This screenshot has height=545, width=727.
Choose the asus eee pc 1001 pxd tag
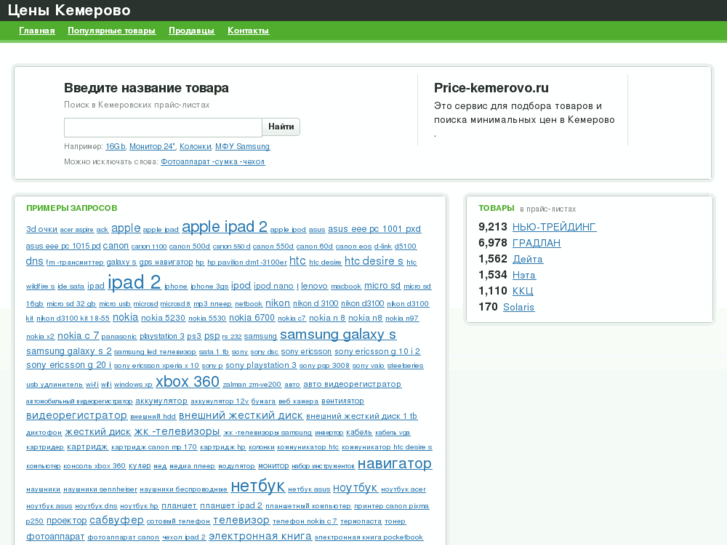click(374, 229)
